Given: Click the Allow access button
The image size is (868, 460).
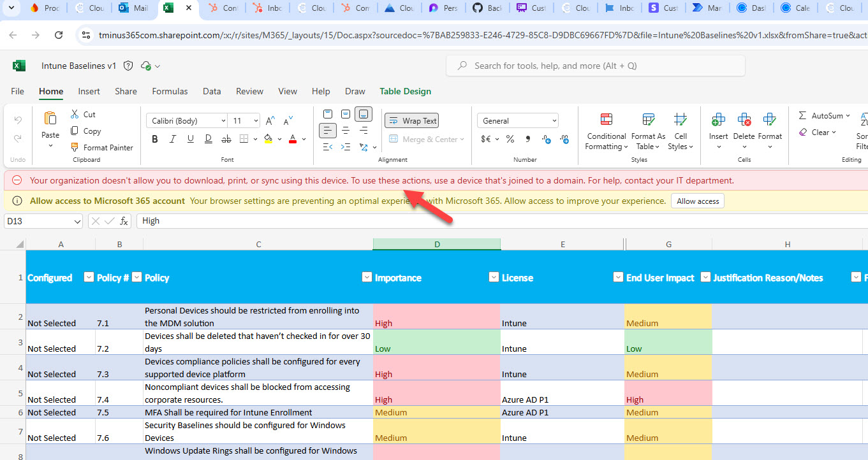Looking at the screenshot, I should tap(697, 201).
